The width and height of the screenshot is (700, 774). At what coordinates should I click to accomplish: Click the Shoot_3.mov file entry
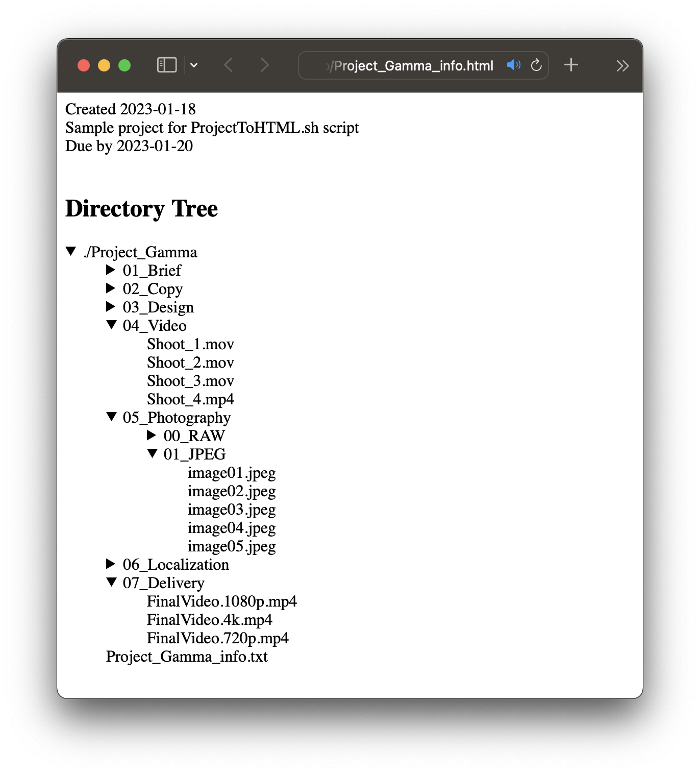[190, 381]
